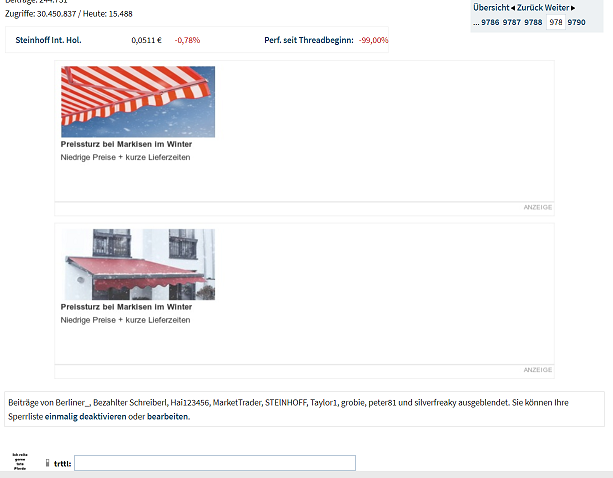Click the small avatar image at bottom left
The width and height of the screenshot is (613, 478).
(x=20, y=462)
